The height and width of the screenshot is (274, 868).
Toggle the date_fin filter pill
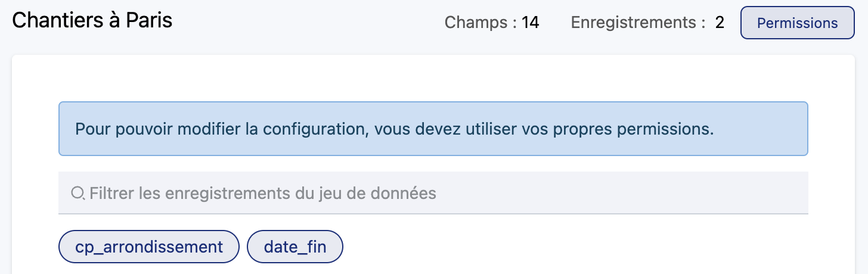pyautogui.click(x=295, y=247)
